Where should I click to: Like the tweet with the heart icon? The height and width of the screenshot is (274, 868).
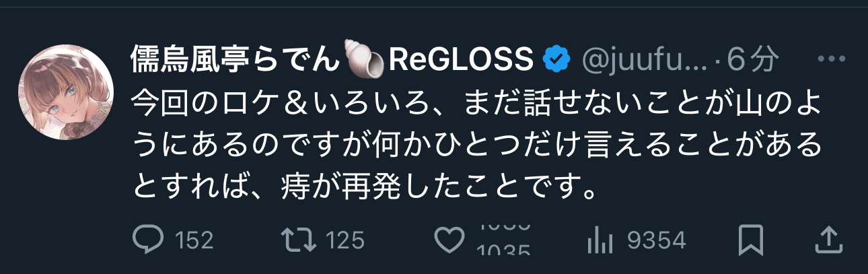pos(449,240)
